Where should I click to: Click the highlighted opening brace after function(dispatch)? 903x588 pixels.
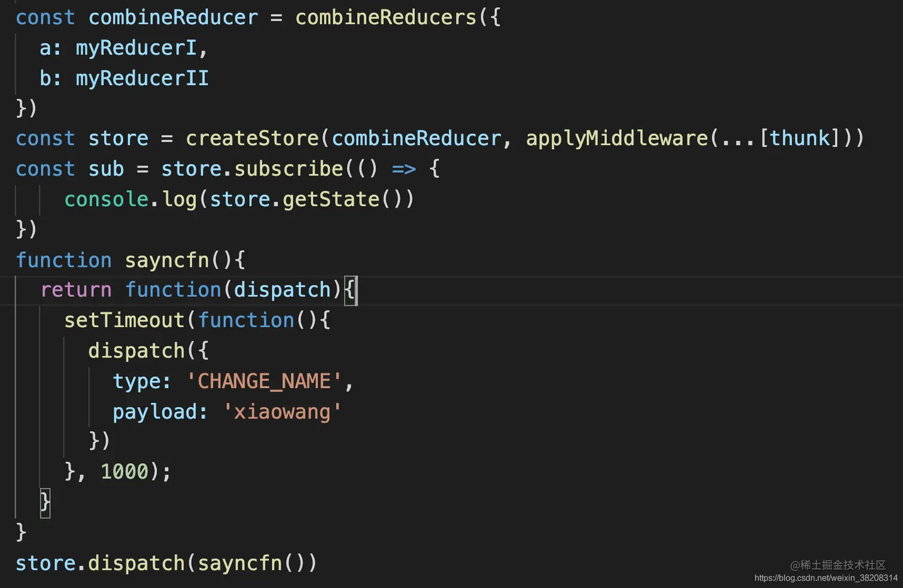[x=351, y=290]
